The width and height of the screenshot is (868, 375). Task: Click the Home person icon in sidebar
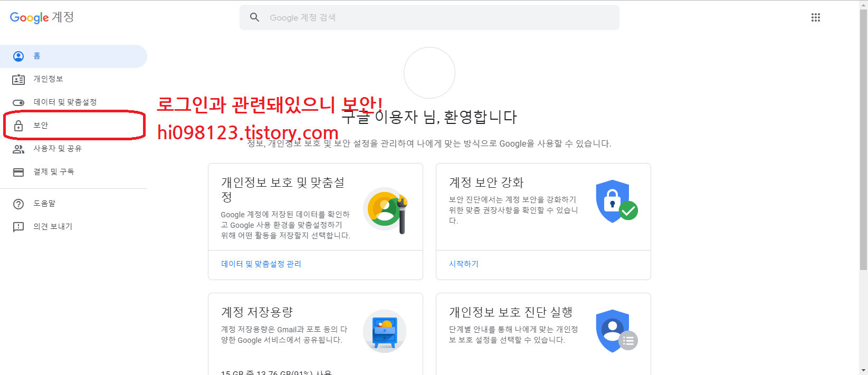pyautogui.click(x=18, y=56)
